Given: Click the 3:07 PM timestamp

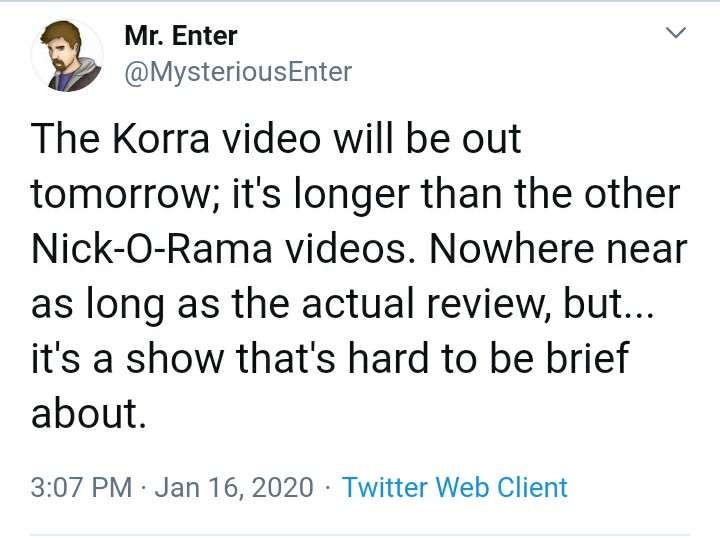Looking at the screenshot, I should point(82,487).
